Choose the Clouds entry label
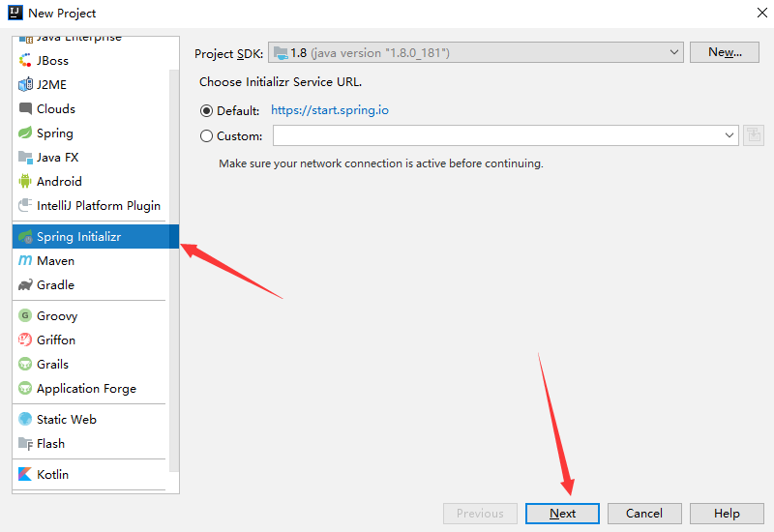The image size is (774, 532). tap(56, 109)
